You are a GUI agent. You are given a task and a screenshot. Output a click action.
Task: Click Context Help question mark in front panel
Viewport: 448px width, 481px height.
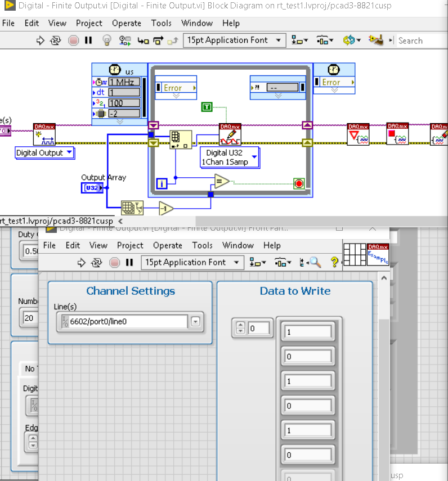(x=334, y=262)
